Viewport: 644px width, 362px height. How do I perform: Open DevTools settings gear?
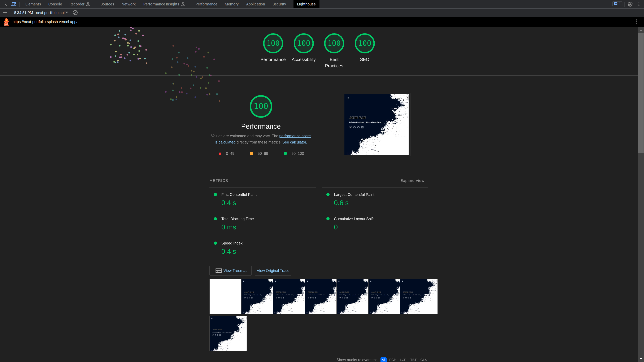click(x=630, y=4)
